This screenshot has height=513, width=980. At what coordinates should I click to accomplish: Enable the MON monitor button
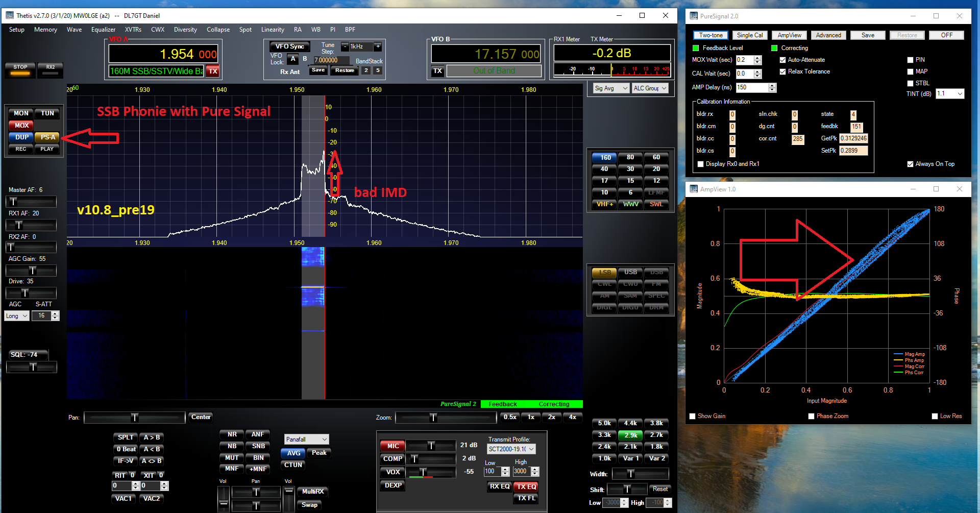point(21,113)
